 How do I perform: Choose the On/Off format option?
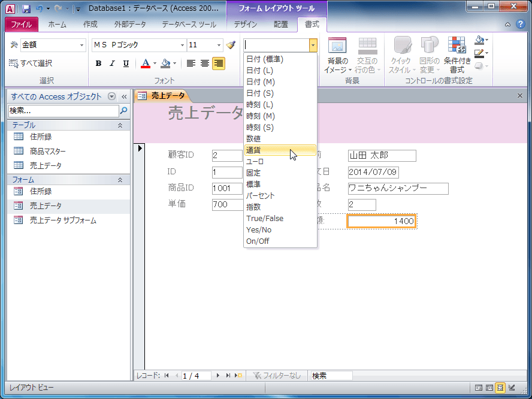[x=280, y=241]
